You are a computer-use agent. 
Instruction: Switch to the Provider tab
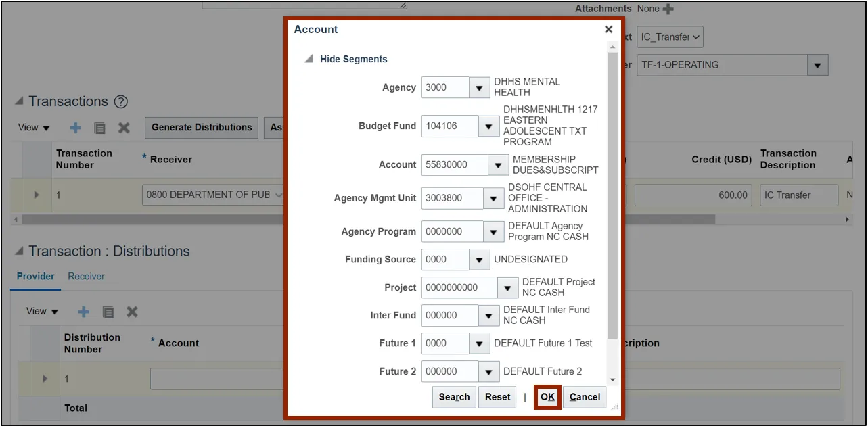coord(36,276)
